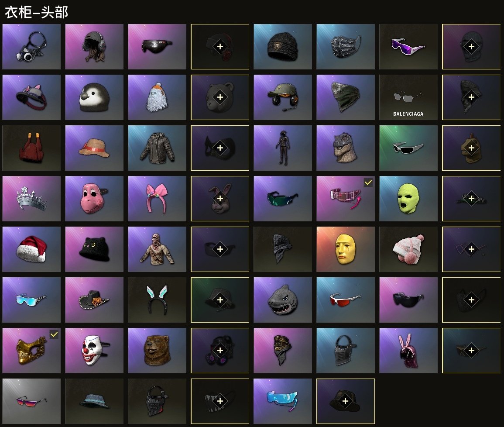The height and width of the screenshot is (427, 504).
Task: Choose the clown face mask
Action: [94, 351]
